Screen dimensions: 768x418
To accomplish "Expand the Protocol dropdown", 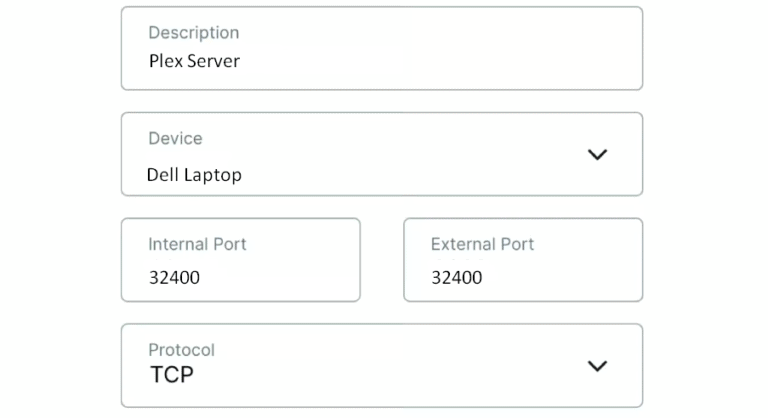I will (x=381, y=365).
